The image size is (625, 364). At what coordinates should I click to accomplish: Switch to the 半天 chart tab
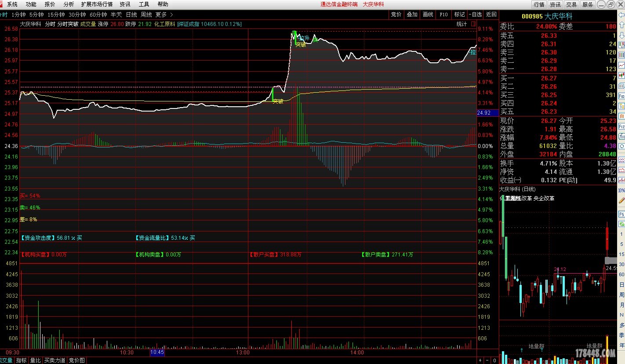[116, 14]
